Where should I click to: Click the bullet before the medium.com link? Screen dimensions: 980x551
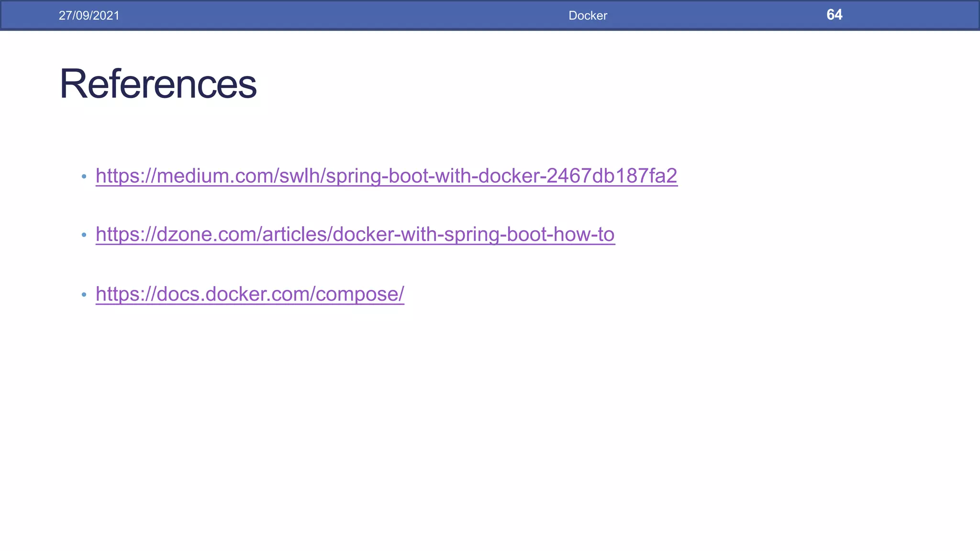pyautogui.click(x=84, y=176)
